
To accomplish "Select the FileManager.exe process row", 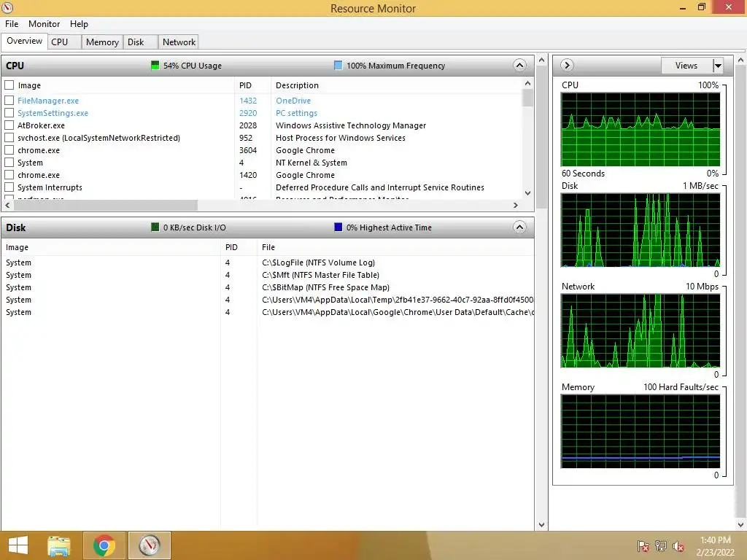I will click(x=263, y=101).
